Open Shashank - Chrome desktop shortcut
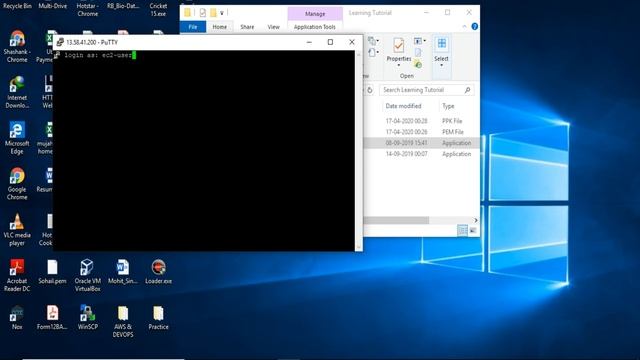 [17, 47]
